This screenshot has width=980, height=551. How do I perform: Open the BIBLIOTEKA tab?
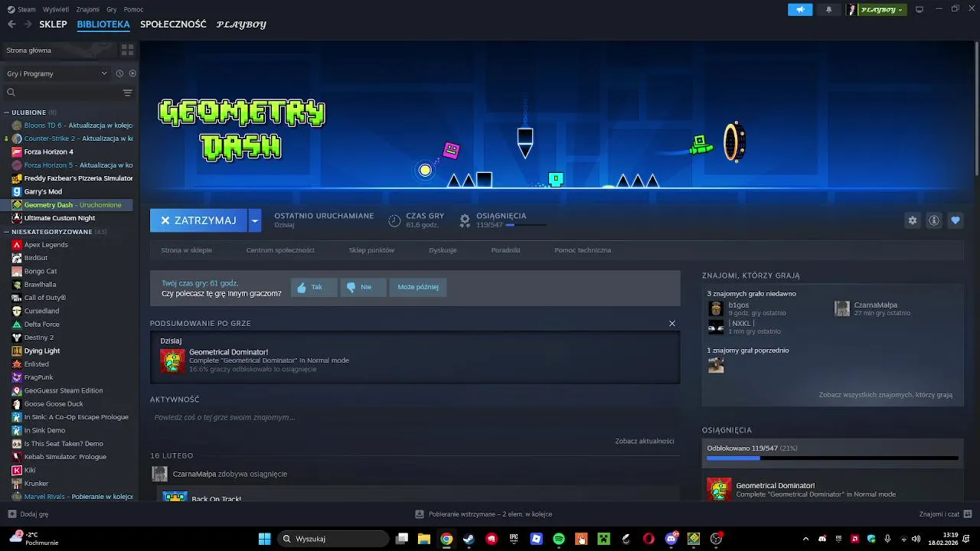click(103, 24)
